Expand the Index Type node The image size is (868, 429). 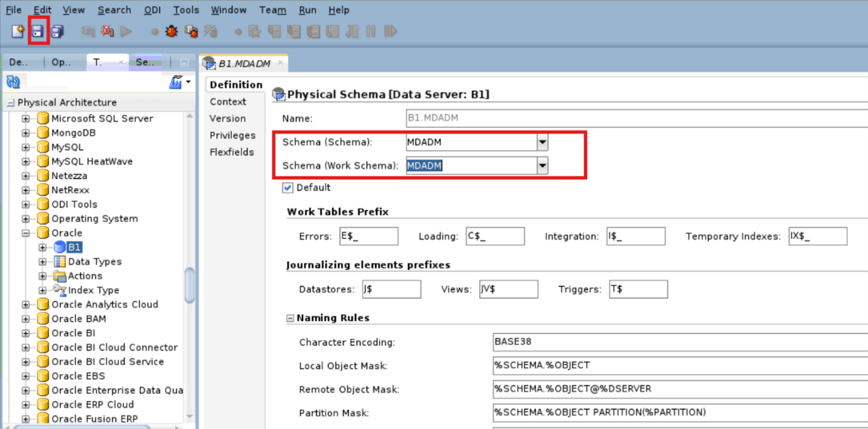(42, 290)
